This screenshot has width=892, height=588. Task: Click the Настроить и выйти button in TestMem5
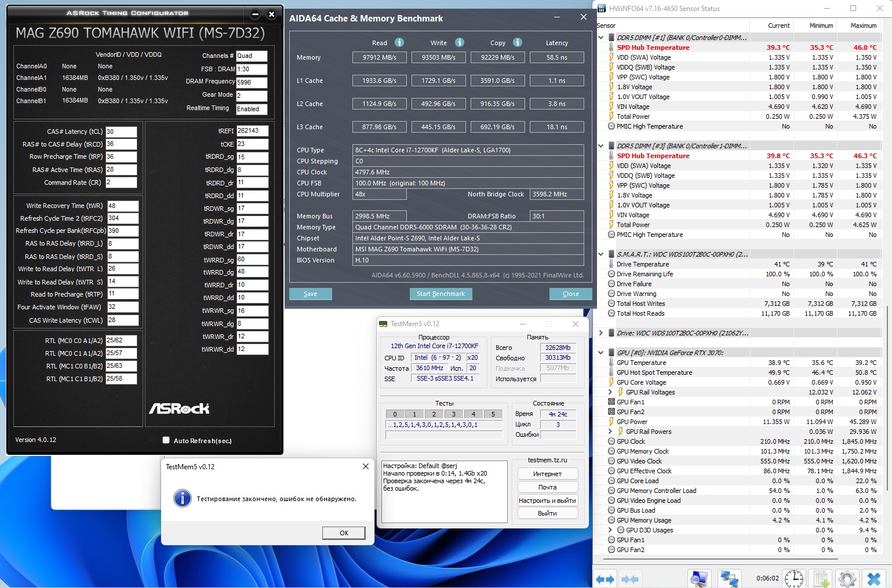[x=548, y=501]
